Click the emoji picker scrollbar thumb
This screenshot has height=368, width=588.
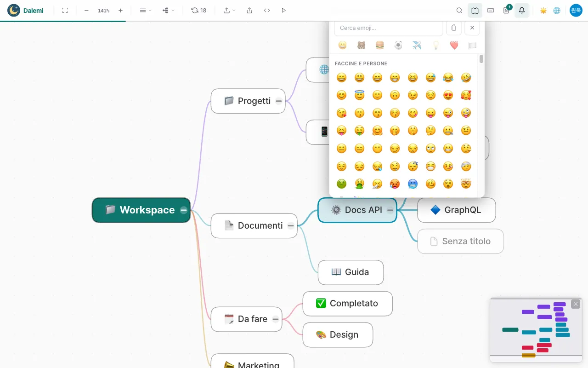coord(481,59)
